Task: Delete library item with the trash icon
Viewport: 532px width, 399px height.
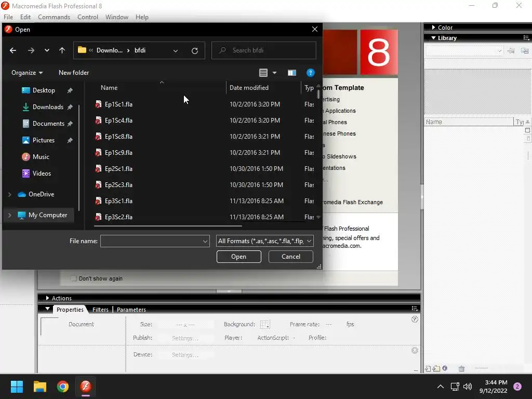Action: (x=461, y=369)
